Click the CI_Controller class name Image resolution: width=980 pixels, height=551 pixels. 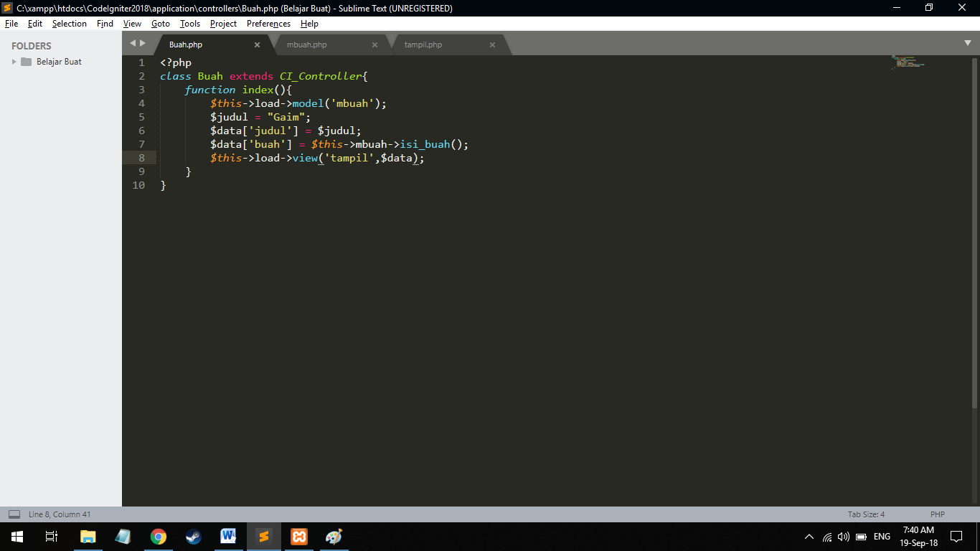321,76
